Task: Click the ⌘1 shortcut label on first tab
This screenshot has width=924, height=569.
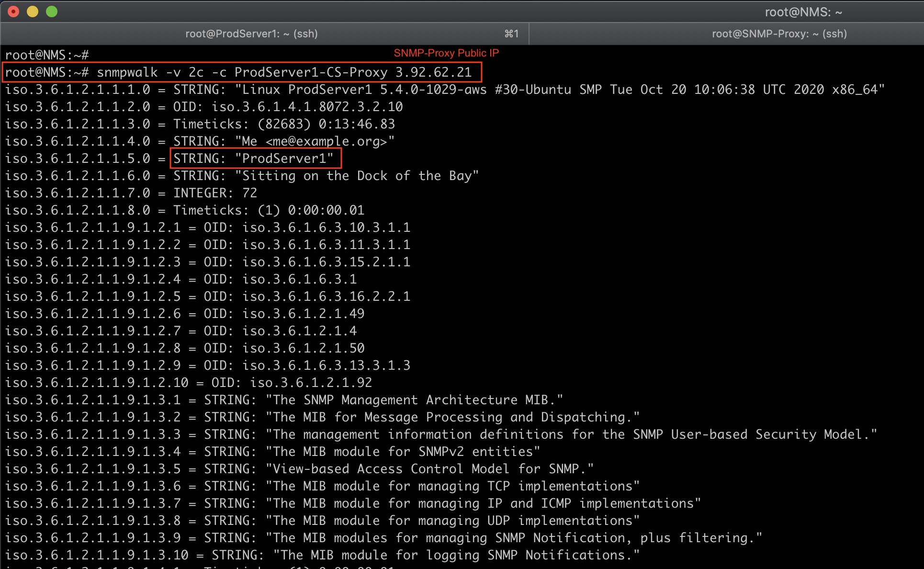Action: coord(511,34)
